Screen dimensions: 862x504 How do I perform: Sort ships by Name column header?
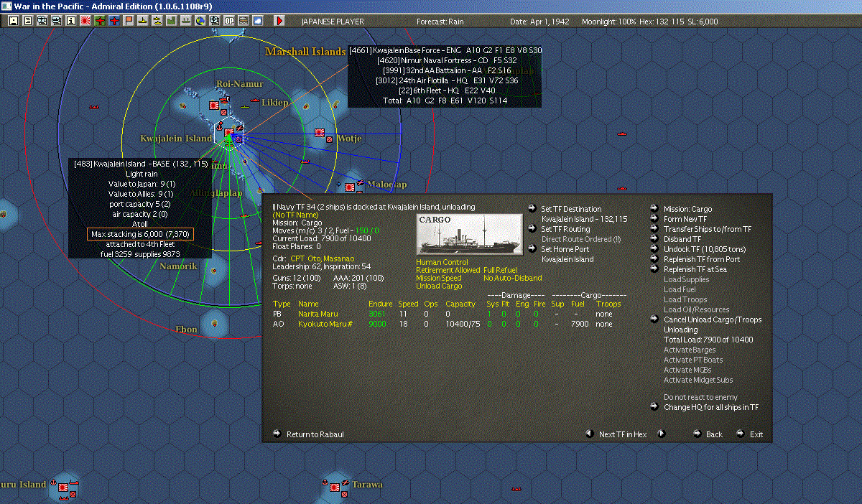307,304
